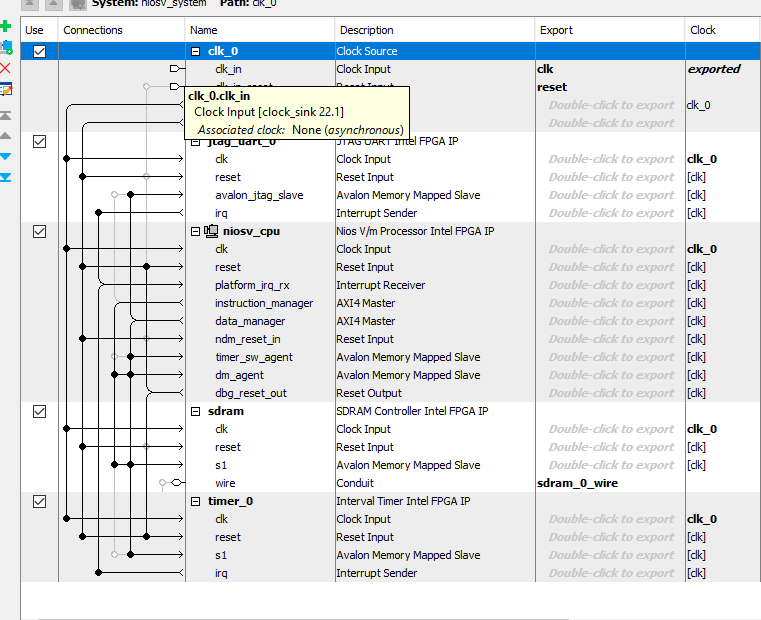The height and width of the screenshot is (620, 761).
Task: Collapse the timer_0 component rows
Action: [196, 501]
